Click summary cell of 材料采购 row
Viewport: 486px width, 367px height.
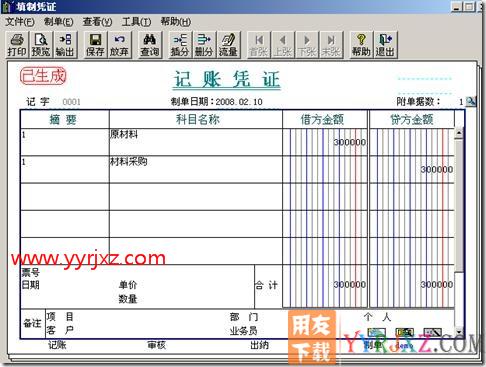pyautogui.click(x=65, y=169)
